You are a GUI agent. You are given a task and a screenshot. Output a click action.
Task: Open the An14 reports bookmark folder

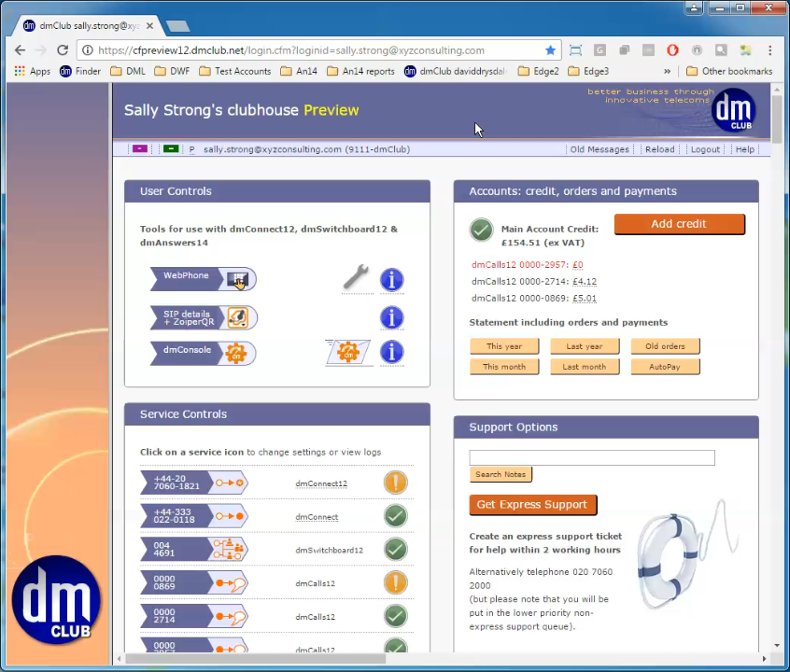click(360, 71)
